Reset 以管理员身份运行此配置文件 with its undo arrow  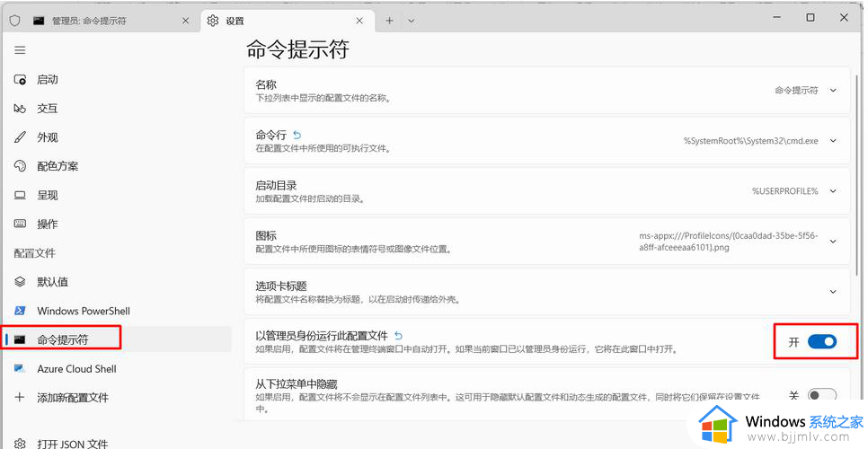(399, 336)
